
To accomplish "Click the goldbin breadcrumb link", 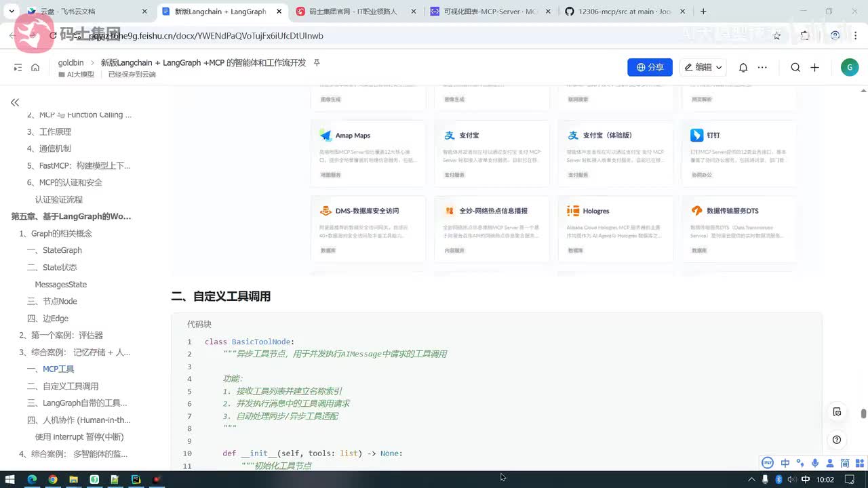I will point(71,62).
